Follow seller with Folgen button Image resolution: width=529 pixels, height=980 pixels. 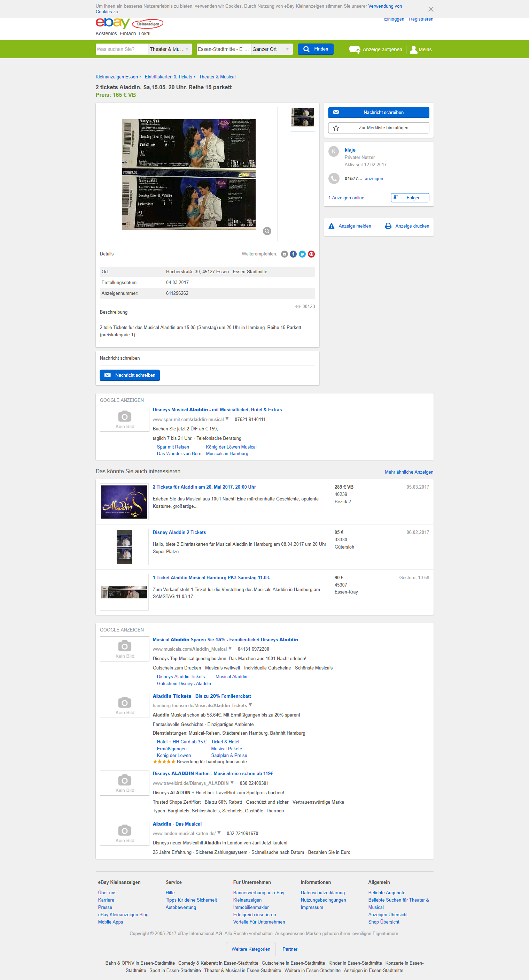410,198
